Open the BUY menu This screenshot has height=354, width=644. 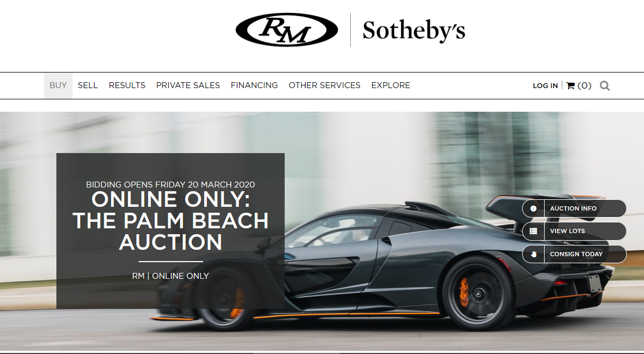58,85
